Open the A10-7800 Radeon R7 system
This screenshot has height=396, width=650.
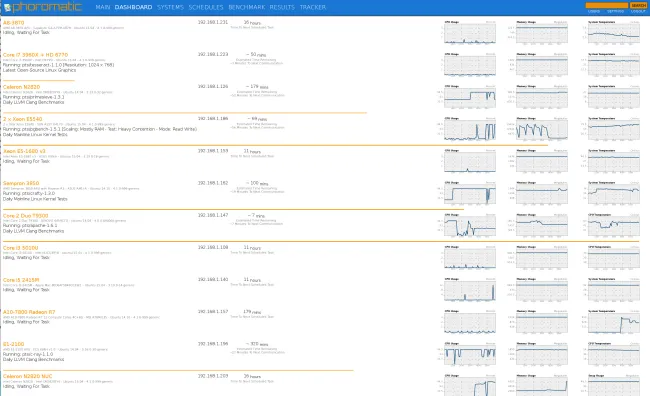coord(29,312)
